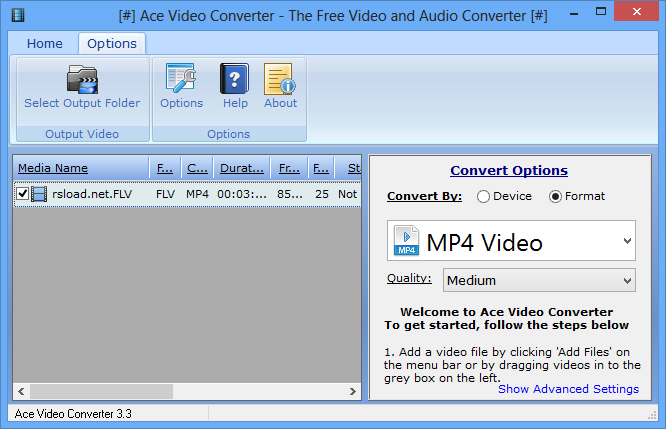
Task: Click the St column header
Action: coord(348,168)
